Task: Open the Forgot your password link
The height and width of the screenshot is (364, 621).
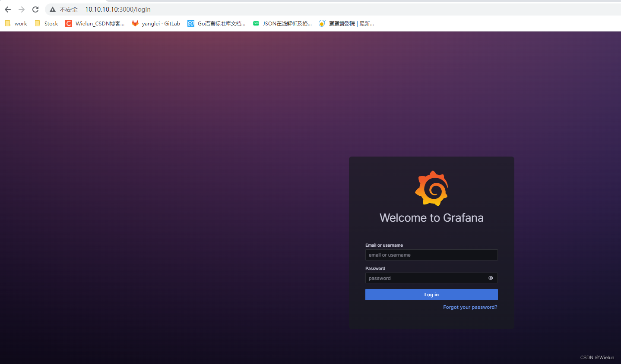Action: tap(470, 307)
